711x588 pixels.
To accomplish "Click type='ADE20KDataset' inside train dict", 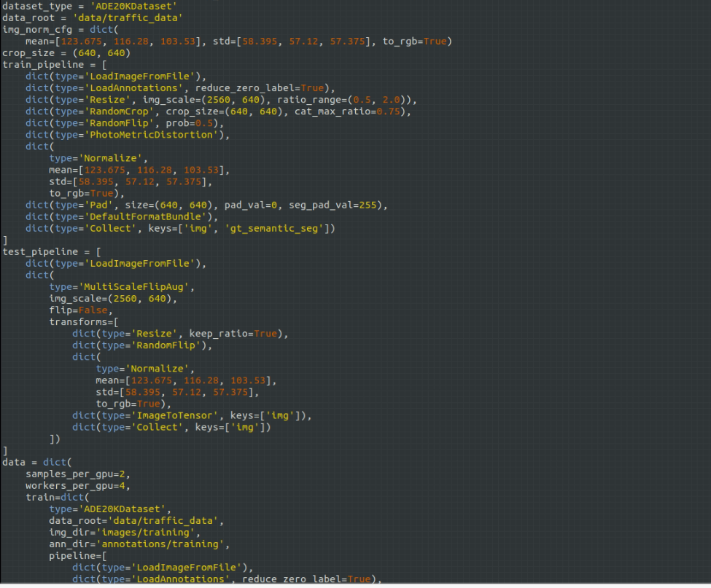I will coord(110,509).
